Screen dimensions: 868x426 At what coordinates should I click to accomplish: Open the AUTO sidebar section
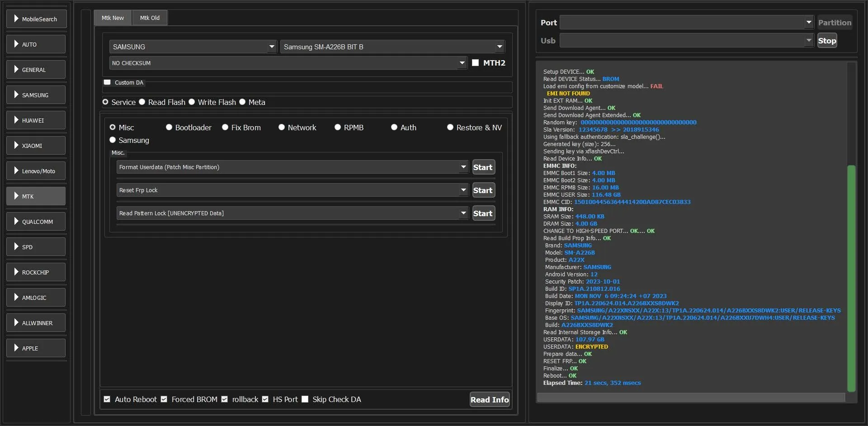[x=37, y=44]
